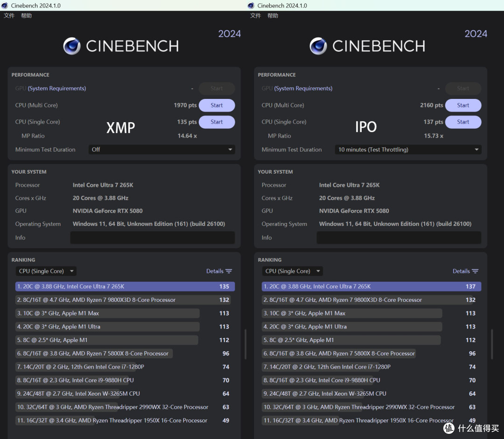Click the Details filter icon in right ranking

tap(476, 271)
